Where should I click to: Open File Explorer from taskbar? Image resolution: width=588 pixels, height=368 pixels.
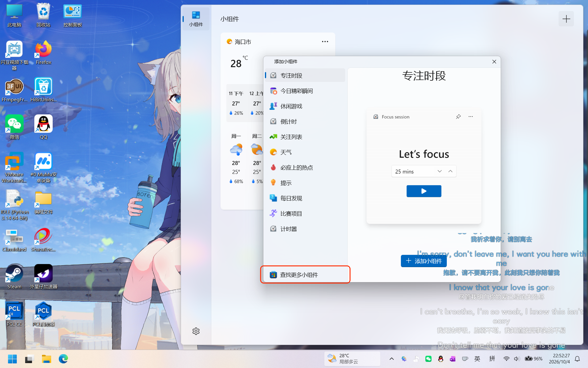coord(47,359)
